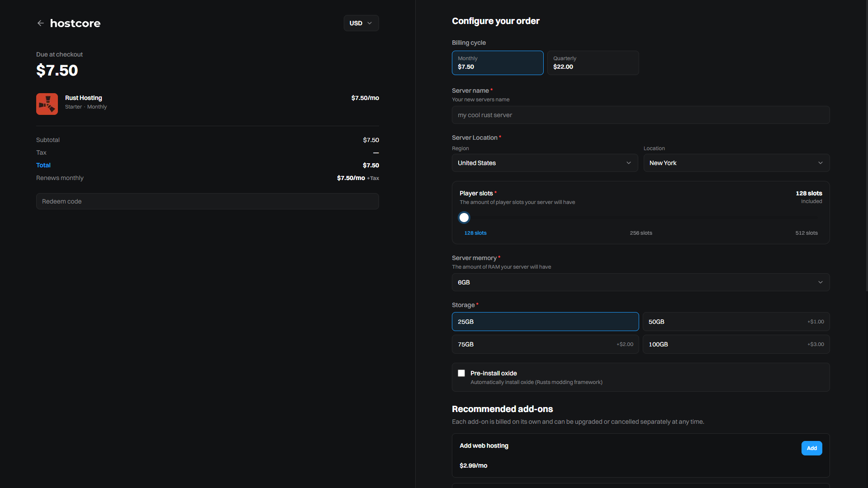The width and height of the screenshot is (868, 488).
Task: Click the $2.99/mo web hosting price
Action: coord(473,465)
